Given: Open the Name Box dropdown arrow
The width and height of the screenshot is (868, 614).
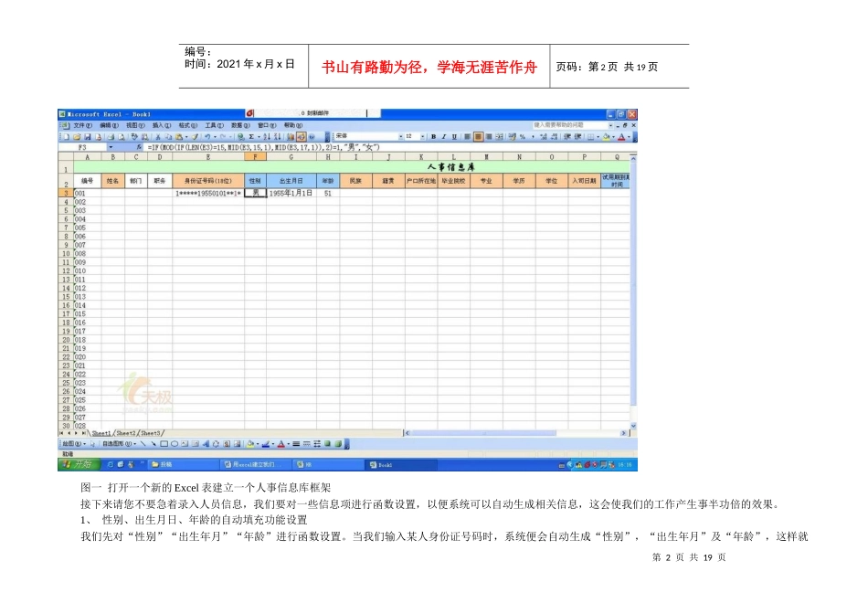Looking at the screenshot, I should [x=111, y=147].
